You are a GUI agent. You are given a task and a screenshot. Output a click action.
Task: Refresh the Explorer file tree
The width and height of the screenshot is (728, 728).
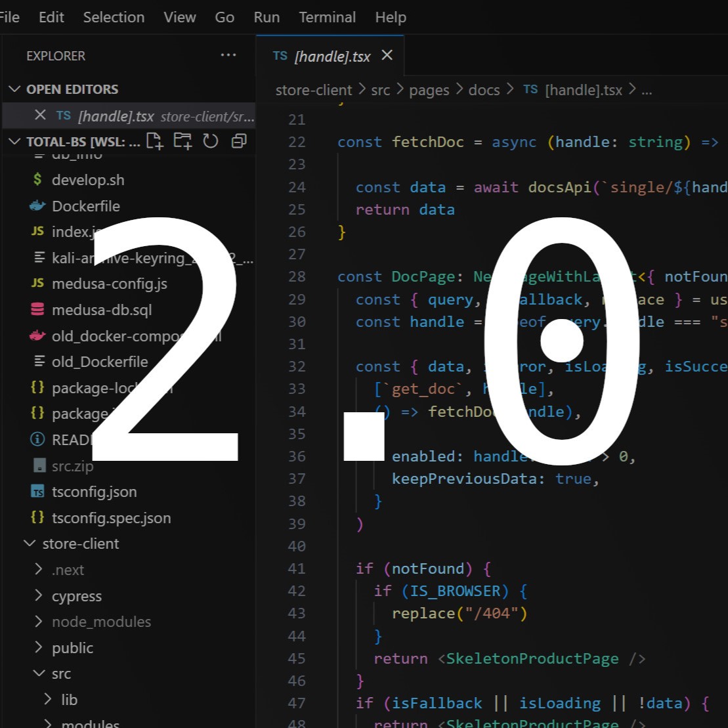click(x=210, y=140)
